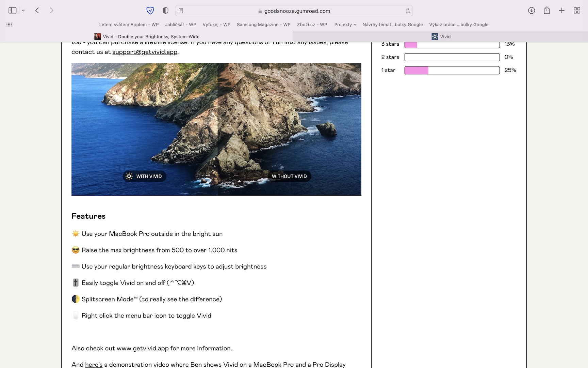588x368 pixels.
Task: Show the Safari downloads list
Action: point(532,11)
